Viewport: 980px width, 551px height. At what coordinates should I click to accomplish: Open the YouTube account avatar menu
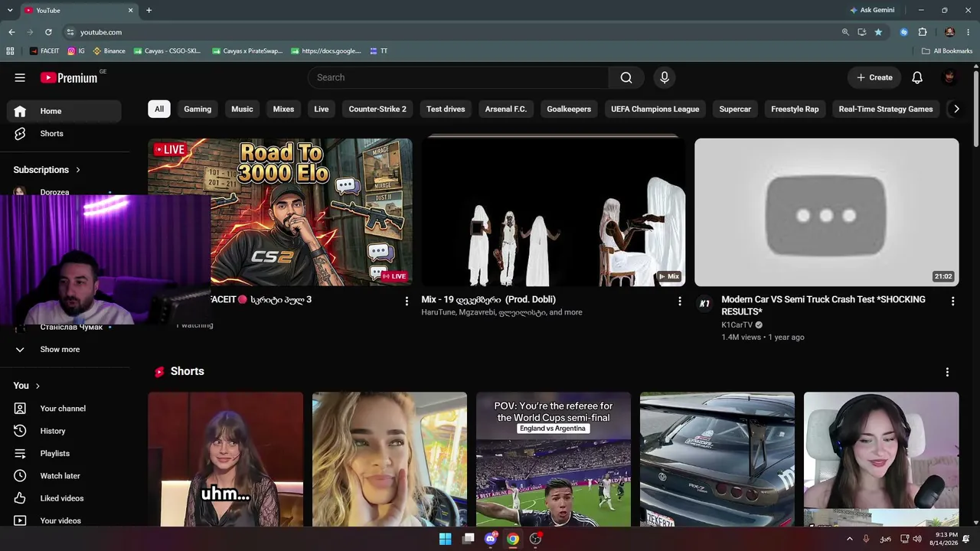click(x=949, y=77)
